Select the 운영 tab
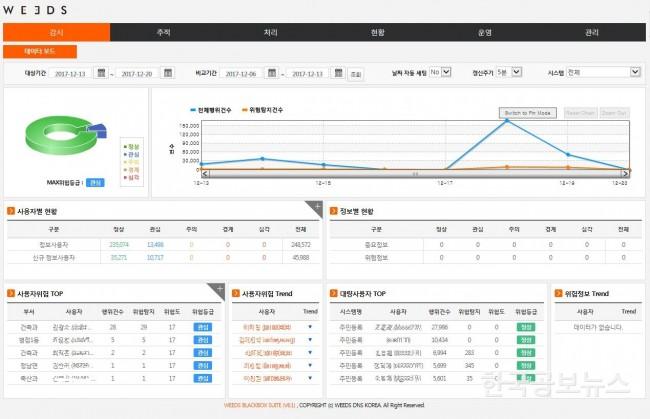Image resolution: width=650 pixels, height=419 pixels. pyautogui.click(x=485, y=32)
